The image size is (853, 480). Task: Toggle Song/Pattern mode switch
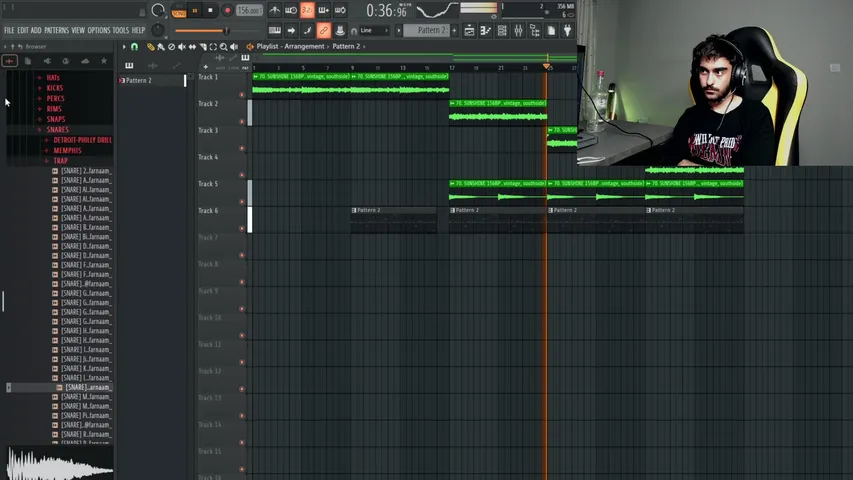tap(178, 10)
